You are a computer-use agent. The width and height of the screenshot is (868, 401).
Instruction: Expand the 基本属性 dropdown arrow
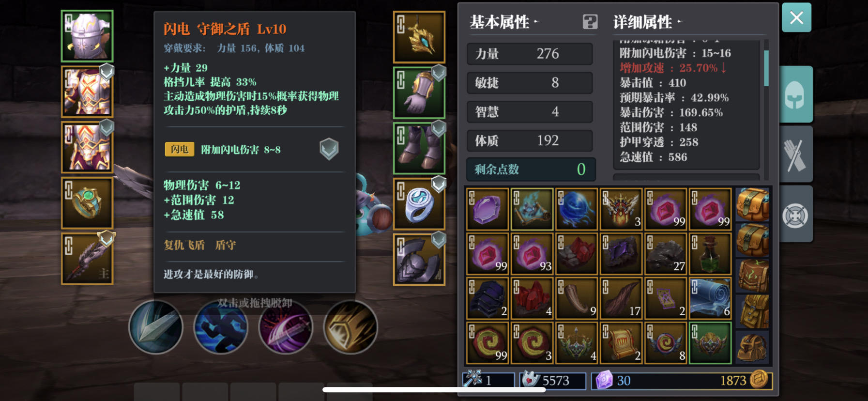coord(536,22)
